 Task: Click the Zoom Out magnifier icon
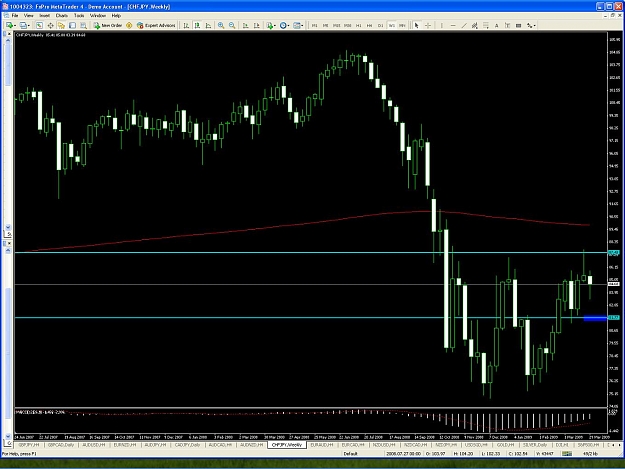(232, 26)
